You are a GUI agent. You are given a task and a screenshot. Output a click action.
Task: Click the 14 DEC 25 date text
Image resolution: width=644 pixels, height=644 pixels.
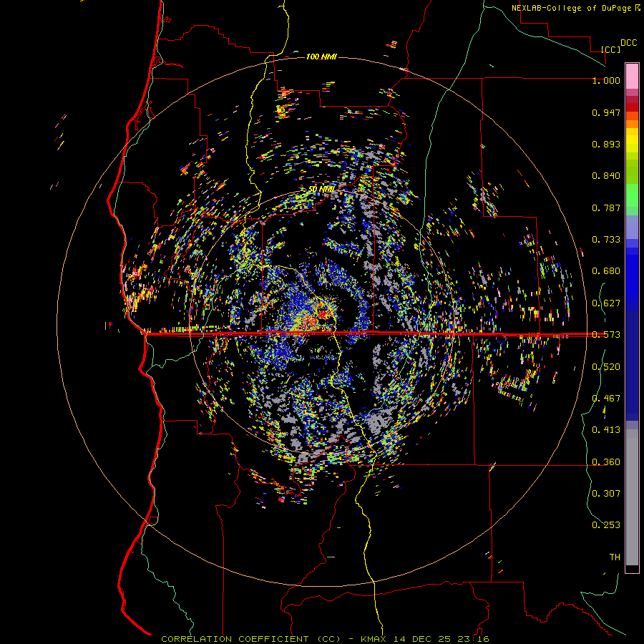click(x=421, y=639)
